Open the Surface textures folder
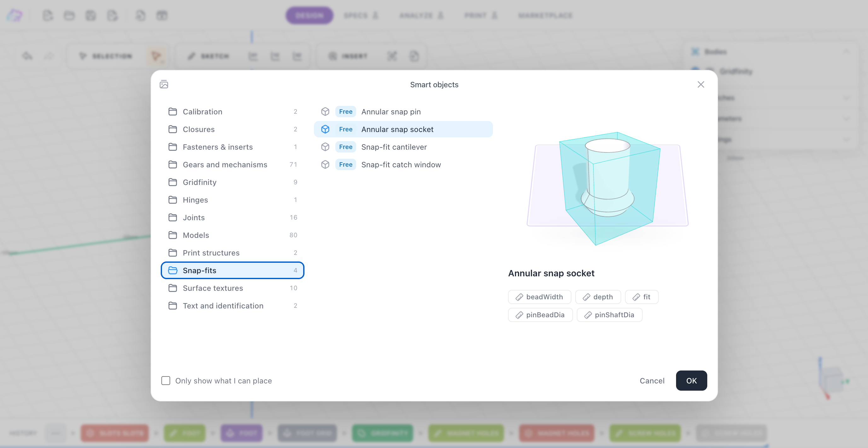The width and height of the screenshot is (868, 448). [x=233, y=288]
